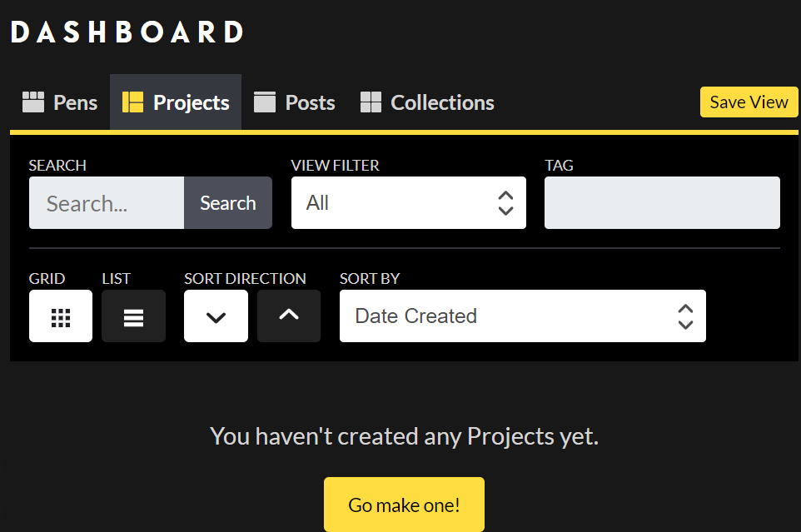Click the Search button

[228, 202]
